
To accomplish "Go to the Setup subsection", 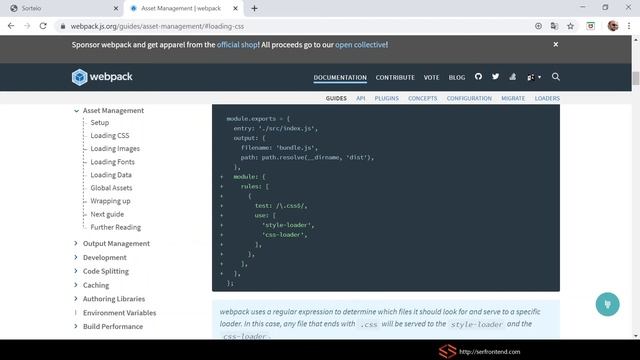I will pos(100,122).
